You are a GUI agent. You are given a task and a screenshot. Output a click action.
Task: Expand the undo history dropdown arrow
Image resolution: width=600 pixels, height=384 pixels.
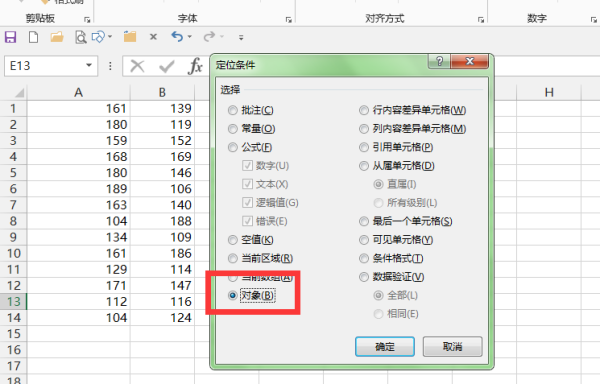coord(189,37)
